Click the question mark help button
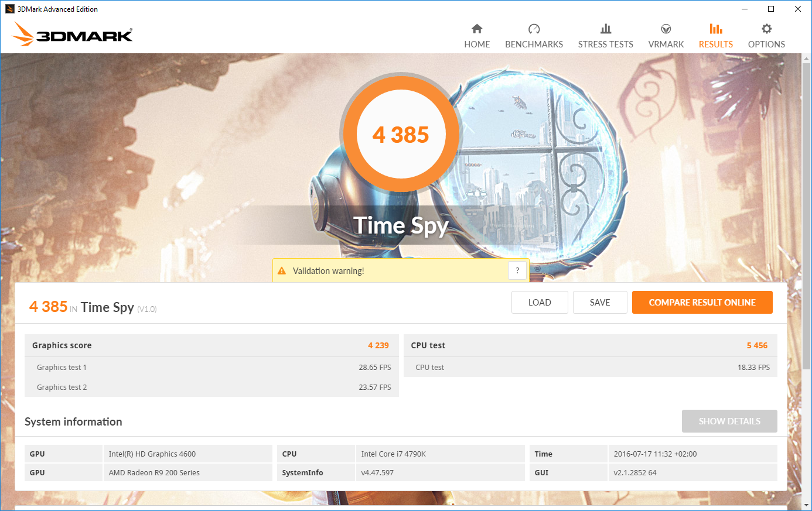 pyautogui.click(x=517, y=270)
